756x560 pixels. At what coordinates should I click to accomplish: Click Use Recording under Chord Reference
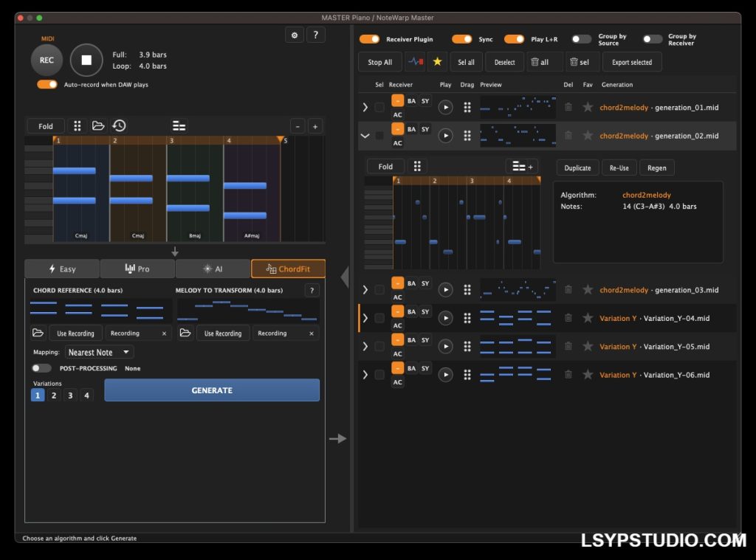click(75, 333)
